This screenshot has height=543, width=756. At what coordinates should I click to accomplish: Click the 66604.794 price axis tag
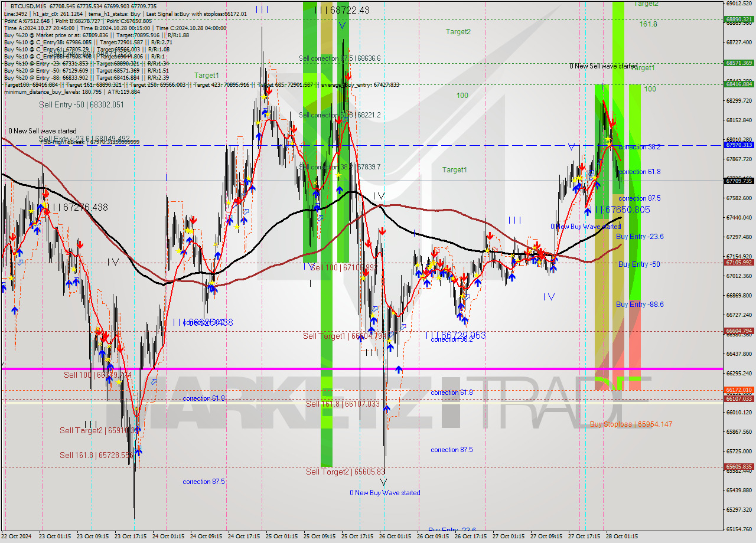[x=739, y=331]
